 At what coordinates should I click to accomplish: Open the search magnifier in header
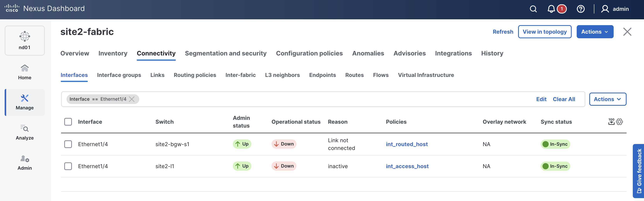pos(533,9)
